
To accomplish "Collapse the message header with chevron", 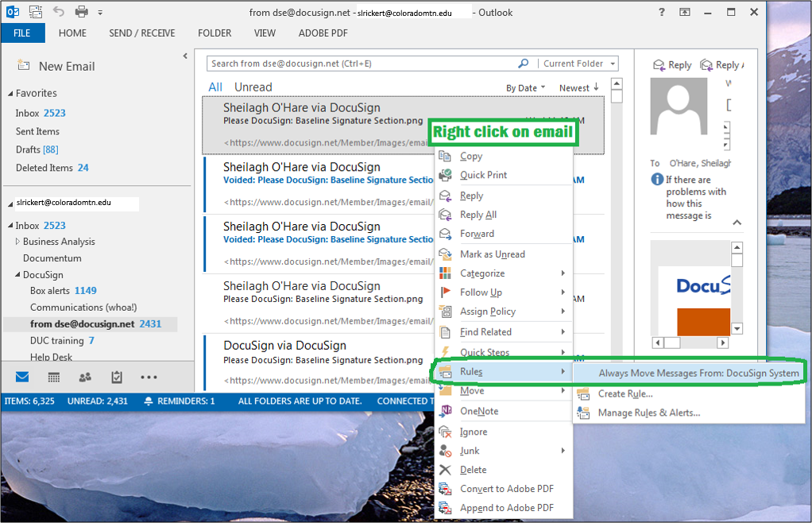I will 737,223.
